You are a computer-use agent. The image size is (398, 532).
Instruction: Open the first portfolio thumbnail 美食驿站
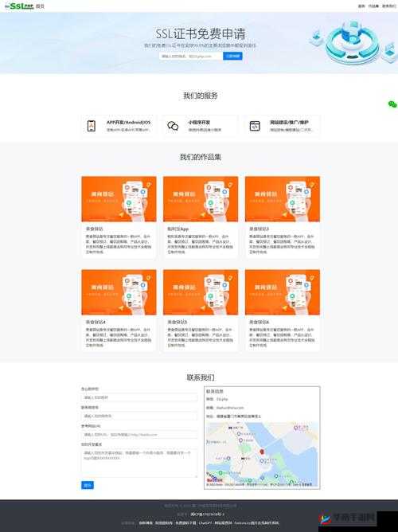[119, 199]
